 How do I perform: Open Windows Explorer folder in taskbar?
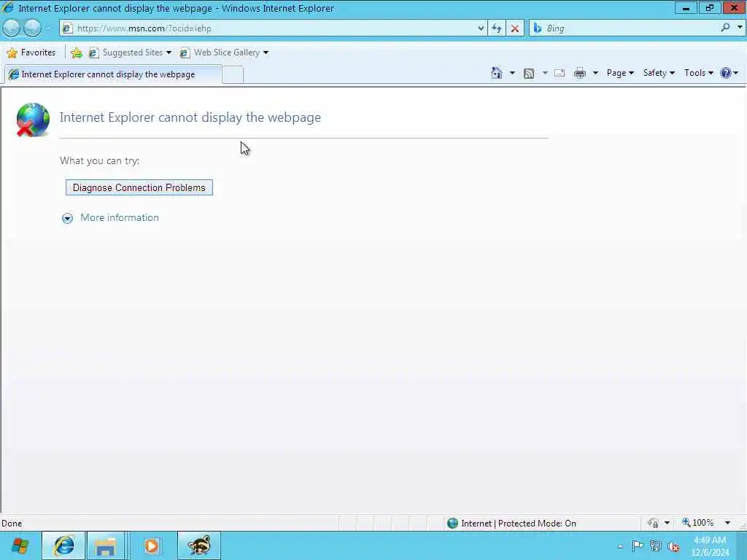(x=105, y=545)
